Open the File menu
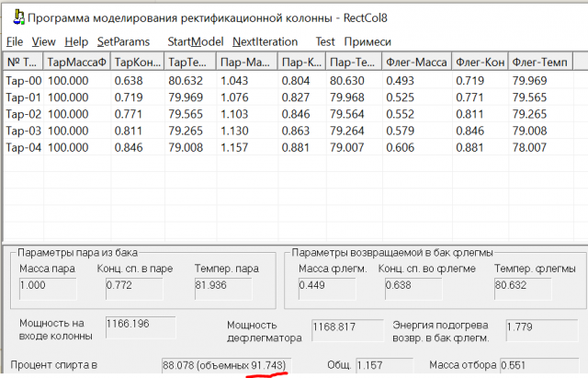This screenshot has width=588, height=378. coord(15,41)
